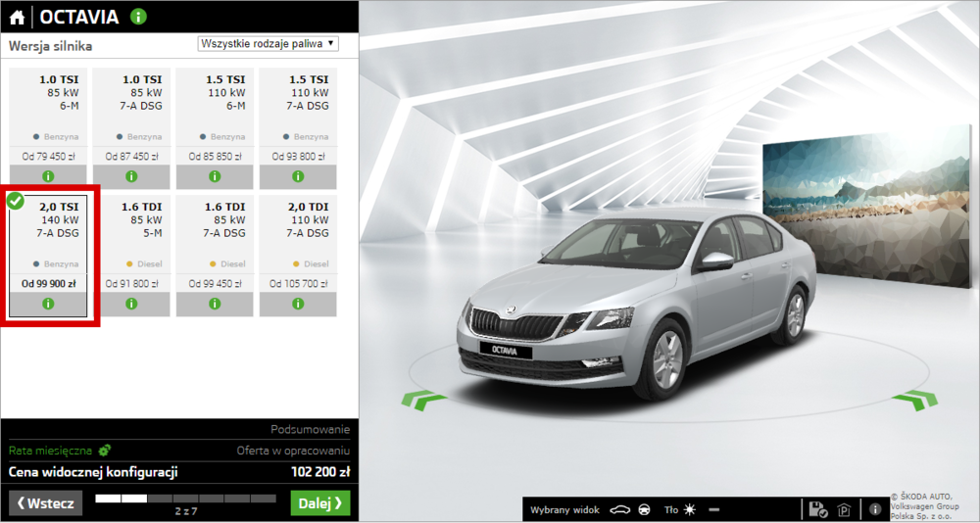Screen dimensions: 980x523
Task: Show info for engine priced 85 850 zł
Action: [x=215, y=177]
